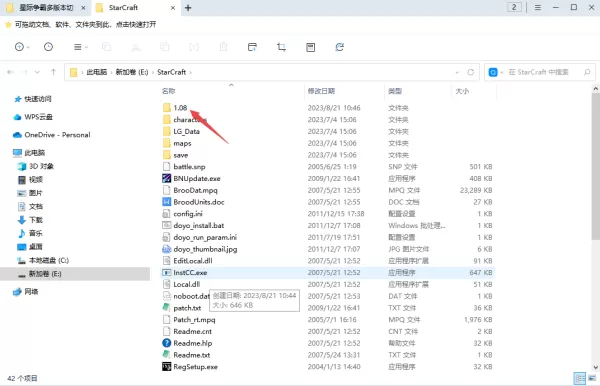
Task: Select Readme.hlp help file icon
Action: (x=166, y=343)
